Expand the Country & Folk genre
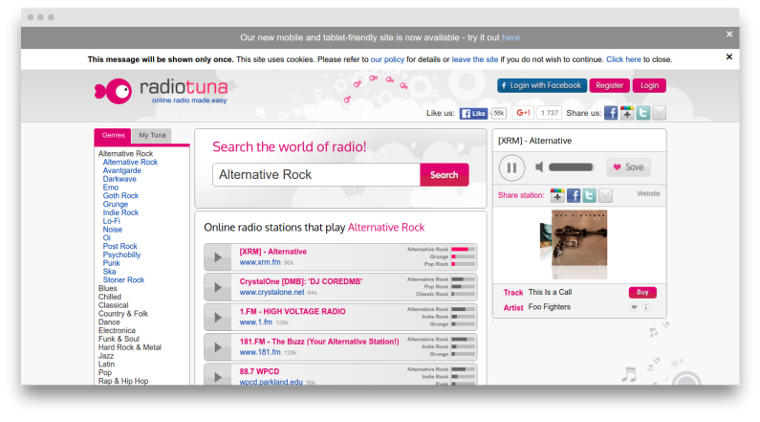The width and height of the screenshot is (760, 422). 123,314
